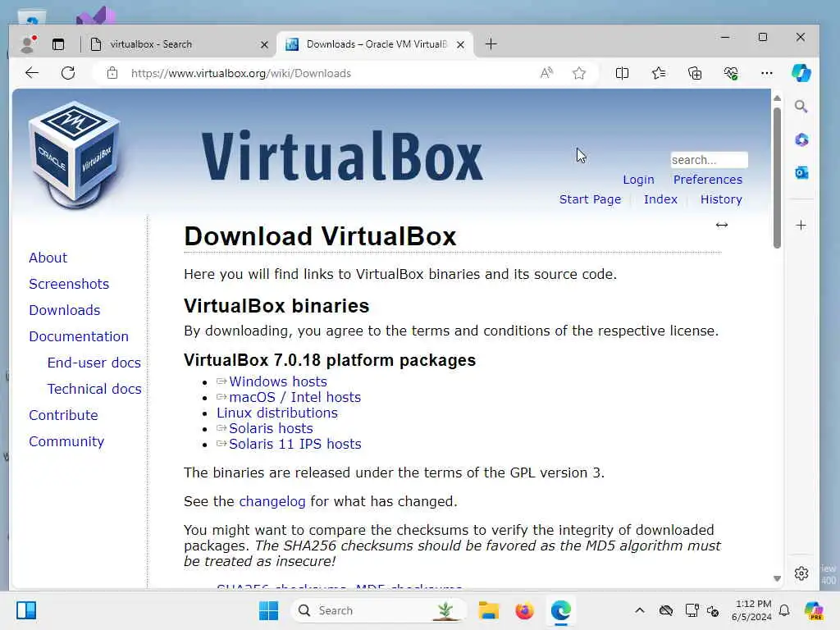Open Settings and more ellipsis menu
840x630 pixels.
(x=767, y=73)
